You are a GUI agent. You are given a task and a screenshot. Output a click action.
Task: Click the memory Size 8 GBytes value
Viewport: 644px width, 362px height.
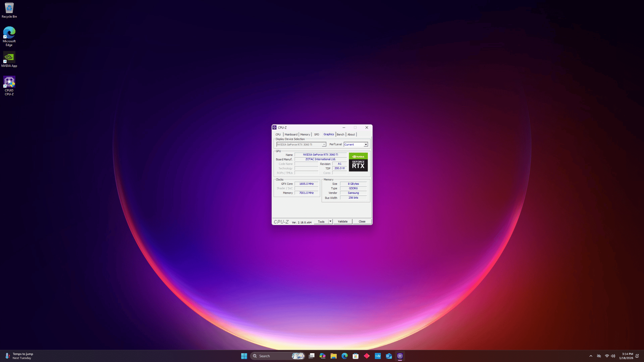[353, 184]
